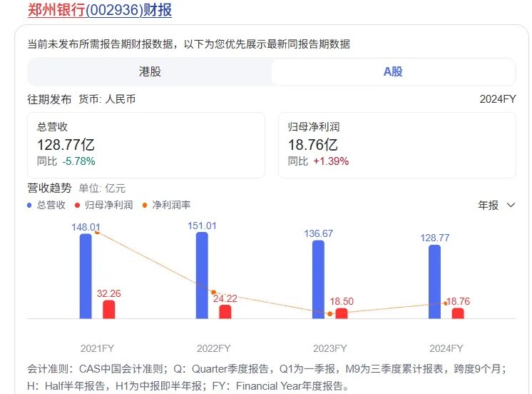Click the 货币: 人民币 label

tap(107, 99)
